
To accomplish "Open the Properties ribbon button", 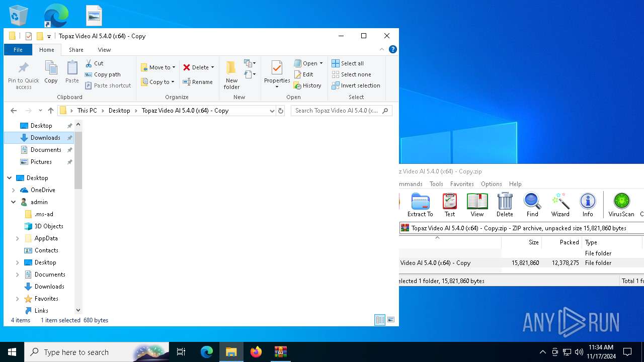I will click(277, 75).
